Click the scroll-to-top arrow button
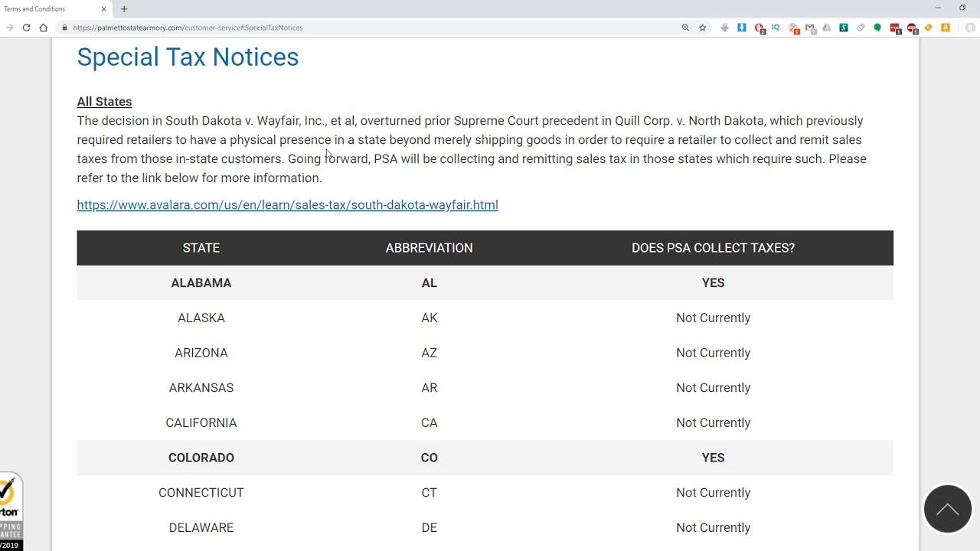980x551 pixels. (947, 509)
